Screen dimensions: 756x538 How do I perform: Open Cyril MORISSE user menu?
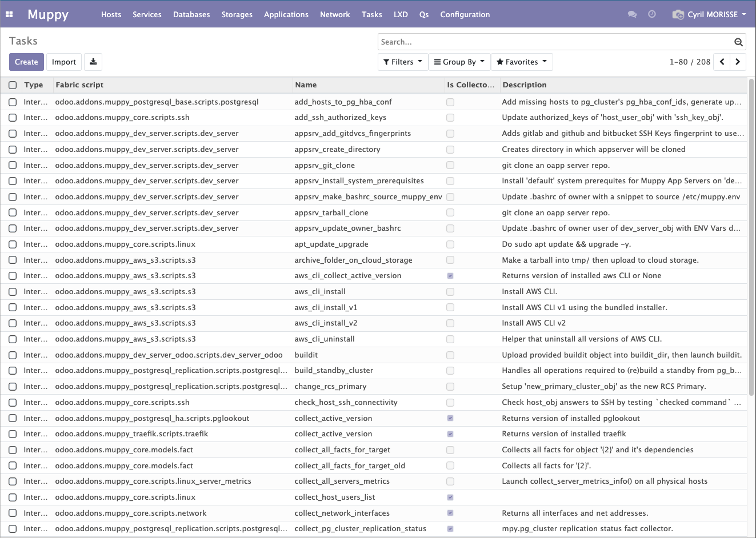click(x=710, y=14)
